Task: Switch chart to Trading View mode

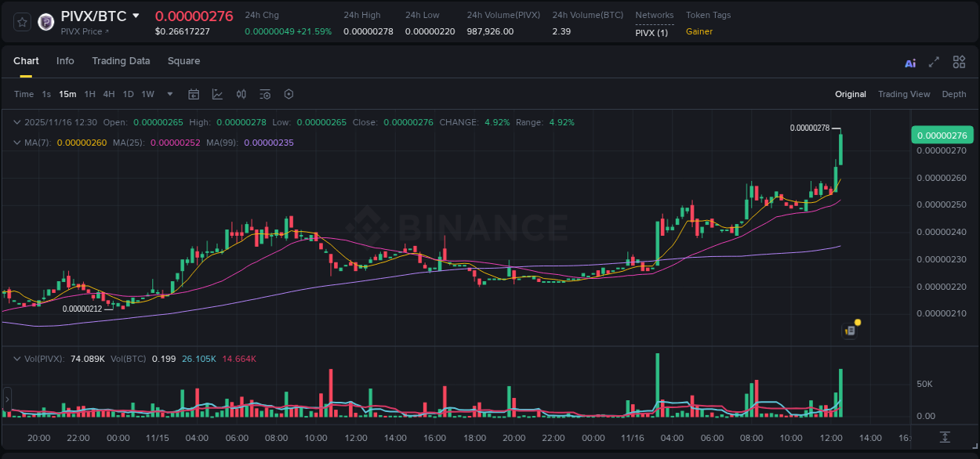Action: [904, 94]
